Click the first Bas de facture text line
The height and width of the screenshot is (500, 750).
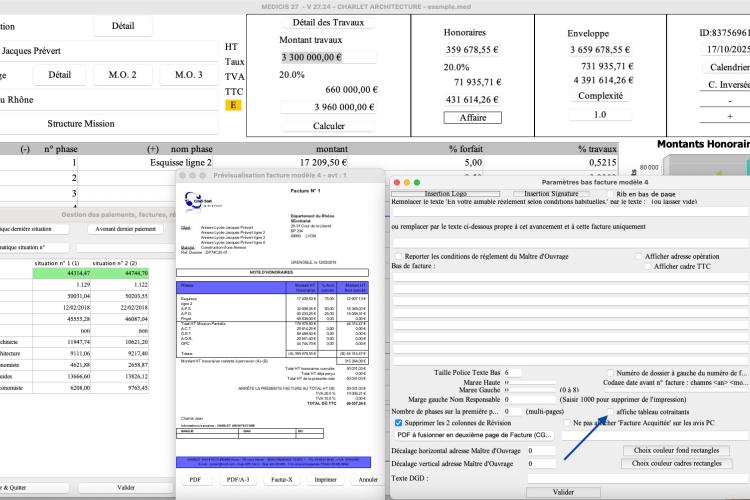pyautogui.click(x=570, y=277)
